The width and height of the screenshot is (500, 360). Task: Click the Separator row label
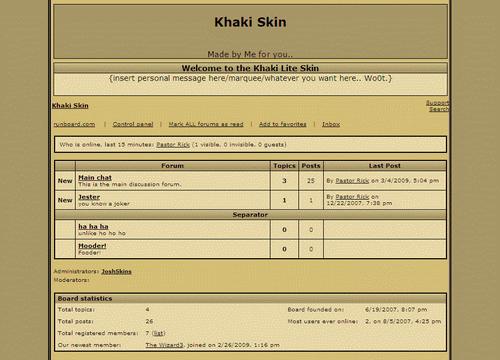pos(250,215)
